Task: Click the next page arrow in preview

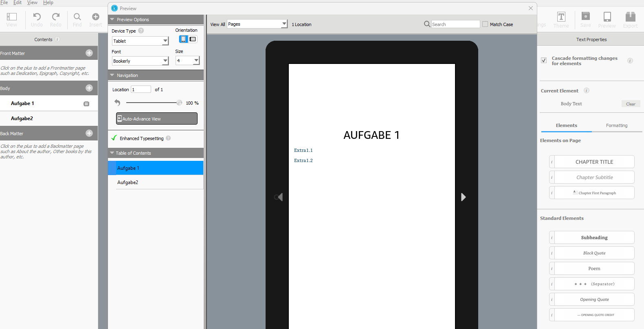Action: pyautogui.click(x=463, y=197)
